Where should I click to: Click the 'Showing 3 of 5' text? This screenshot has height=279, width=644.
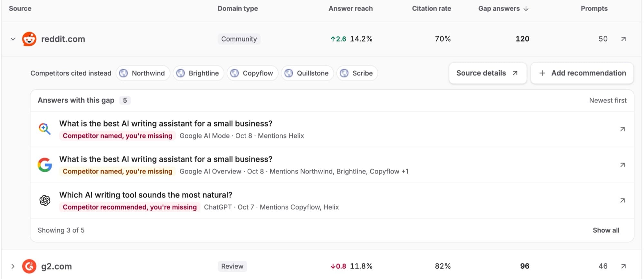coord(61,230)
